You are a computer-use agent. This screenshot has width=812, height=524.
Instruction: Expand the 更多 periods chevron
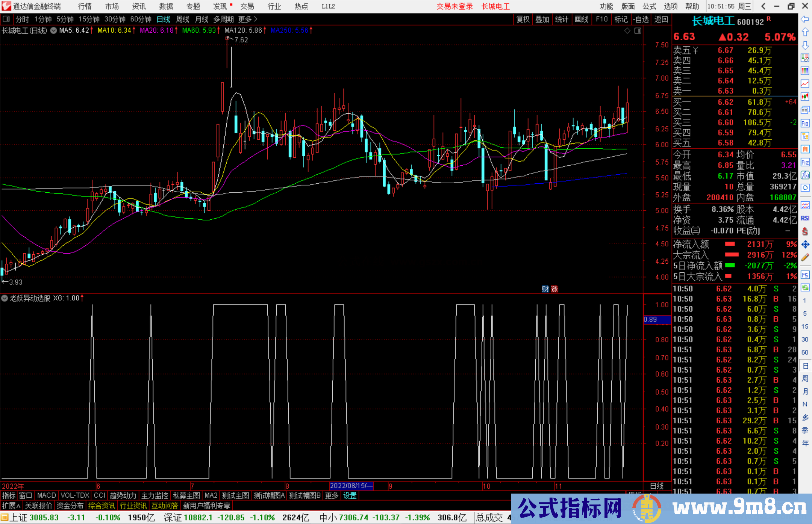coord(256,19)
